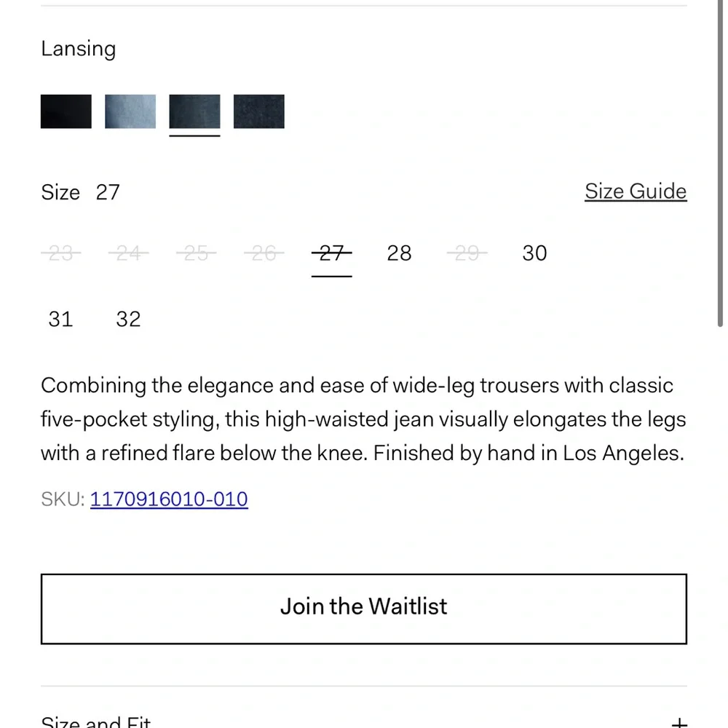This screenshot has width=728, height=728.
Task: Pick size 26
Action: click(x=264, y=253)
